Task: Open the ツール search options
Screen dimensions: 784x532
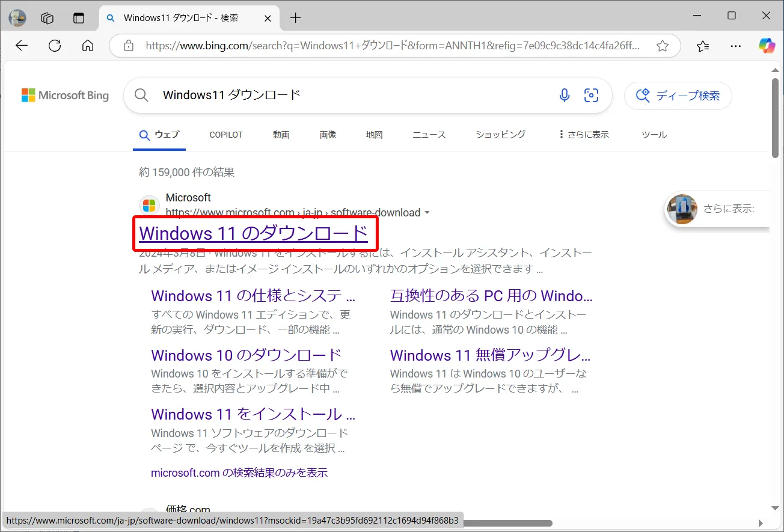Action: point(654,135)
